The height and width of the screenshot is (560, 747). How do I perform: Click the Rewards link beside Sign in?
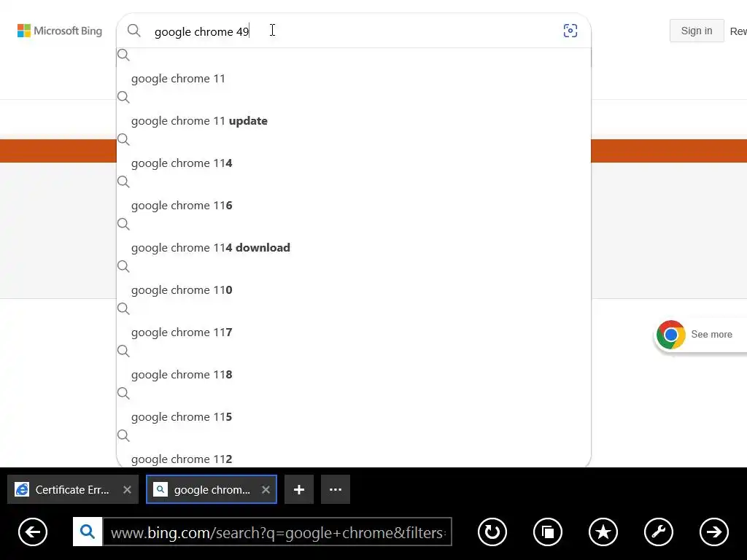point(738,31)
